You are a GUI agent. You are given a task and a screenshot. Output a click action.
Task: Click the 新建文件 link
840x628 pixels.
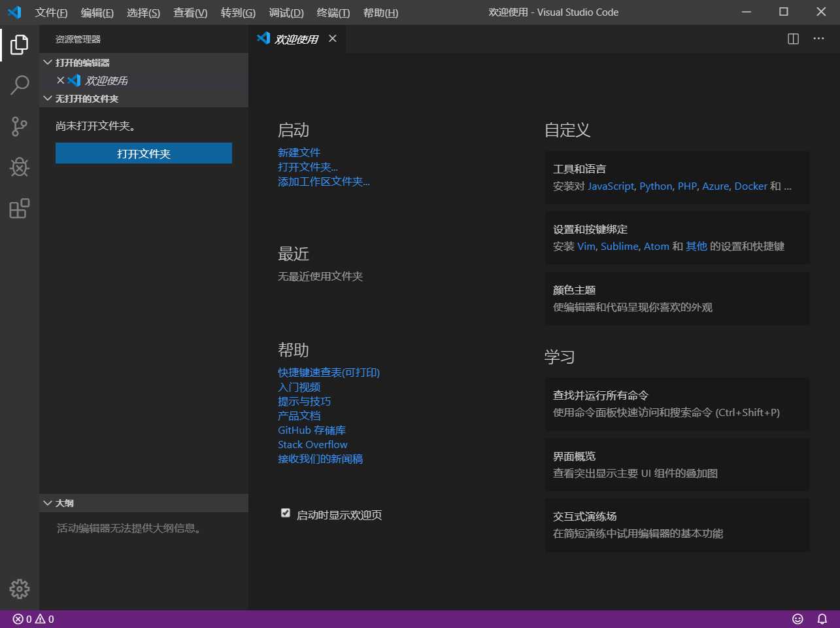pos(299,152)
